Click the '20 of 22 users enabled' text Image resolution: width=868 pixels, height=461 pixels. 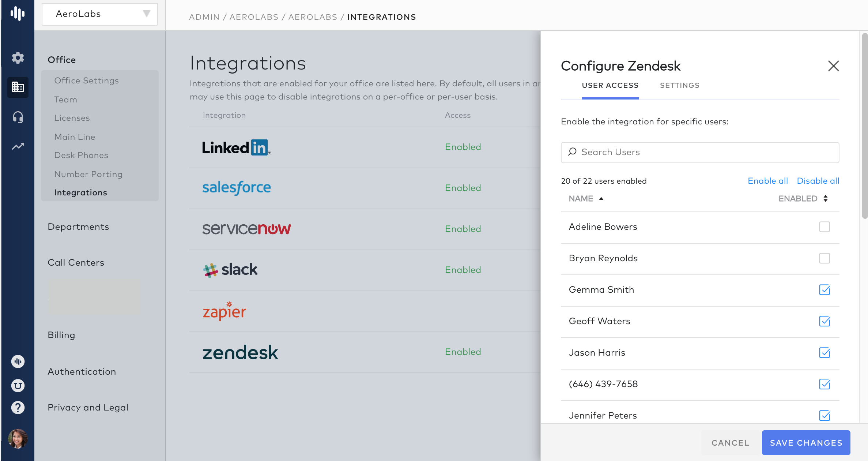pyautogui.click(x=604, y=181)
